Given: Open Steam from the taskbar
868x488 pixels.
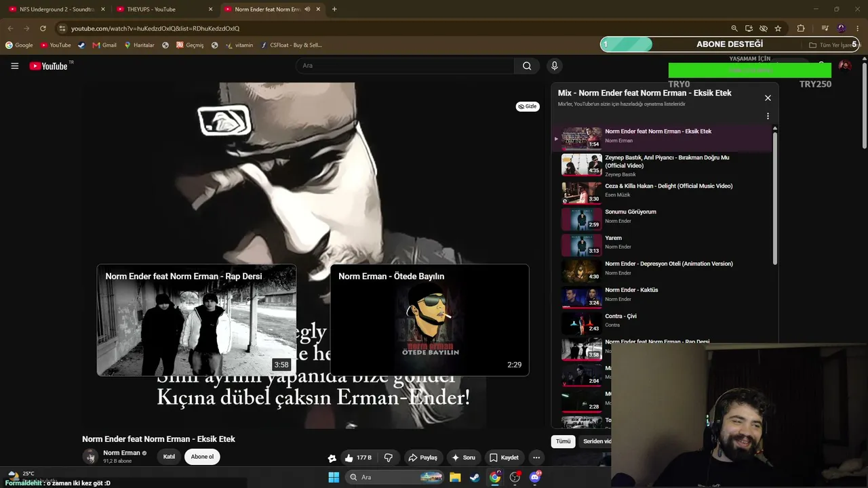Looking at the screenshot, I should 475,477.
